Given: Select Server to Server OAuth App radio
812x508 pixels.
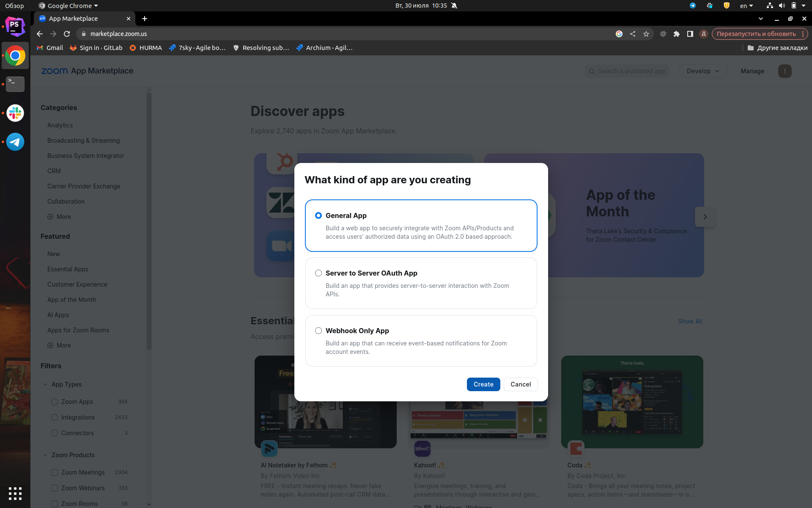Looking at the screenshot, I should 318,273.
